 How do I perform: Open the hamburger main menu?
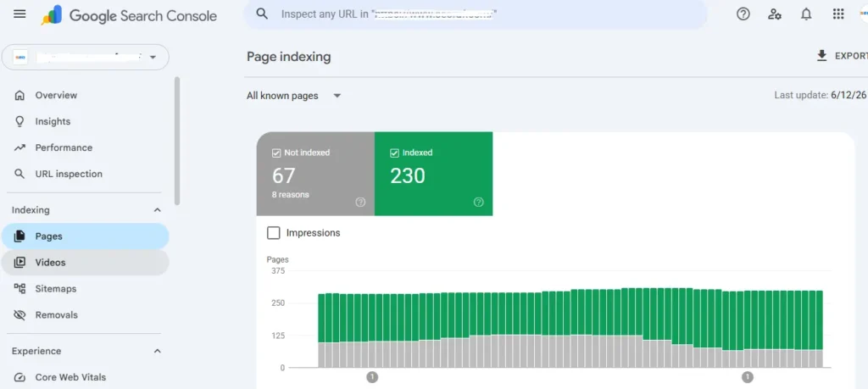pyautogui.click(x=19, y=14)
